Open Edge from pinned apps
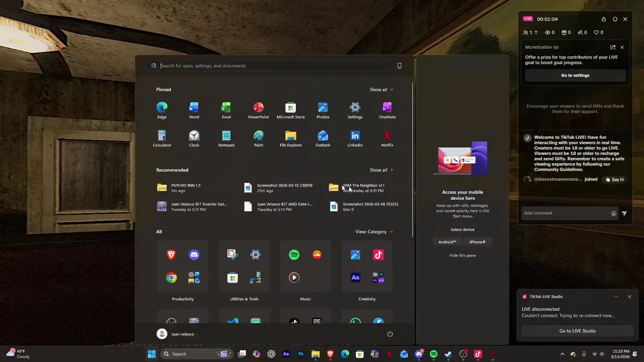The image size is (644, 362). (x=162, y=110)
